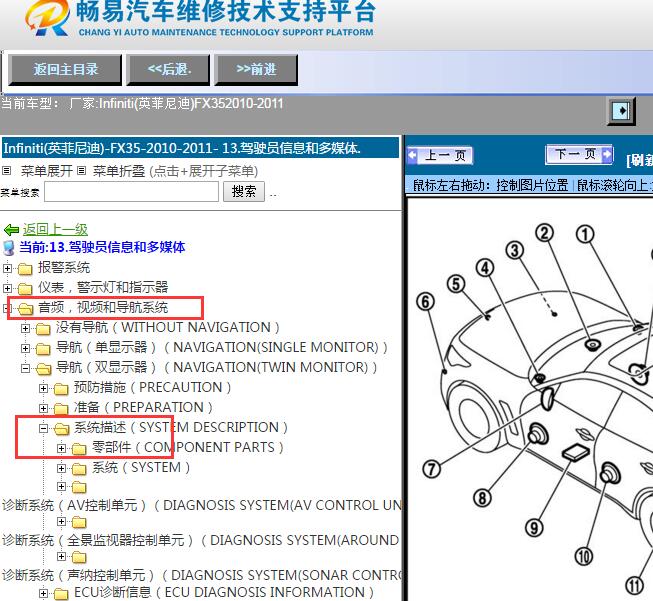Image resolution: width=653 pixels, height=601 pixels.
Task: Expand the 准备 (PREPARATION) node
Action: coord(43,408)
